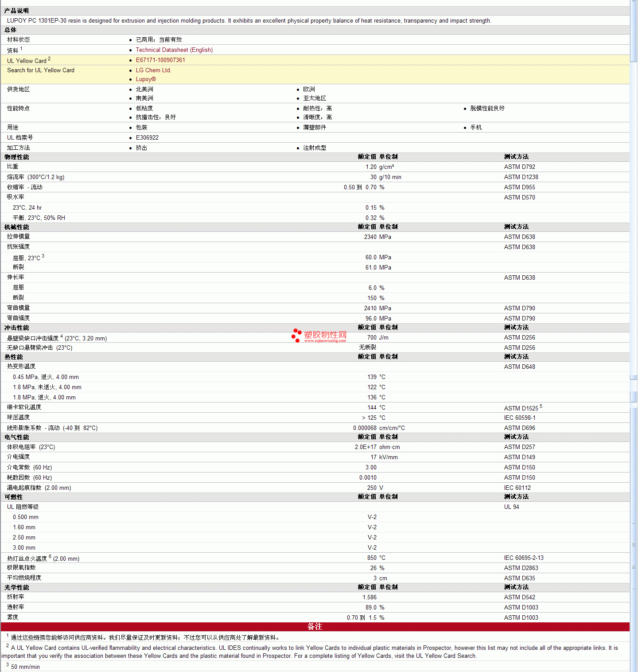Click the flexural strength value 96.0 MPa
The height and width of the screenshot is (672, 638).
[378, 319]
